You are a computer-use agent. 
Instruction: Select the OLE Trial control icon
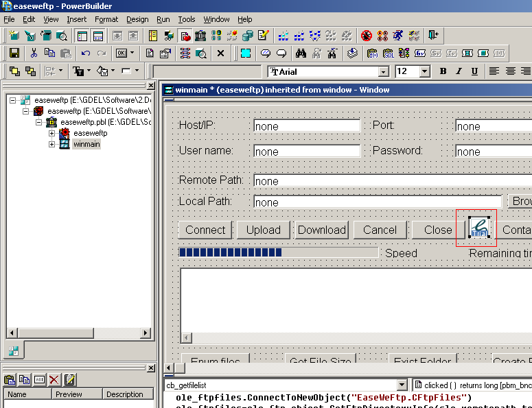click(x=479, y=228)
